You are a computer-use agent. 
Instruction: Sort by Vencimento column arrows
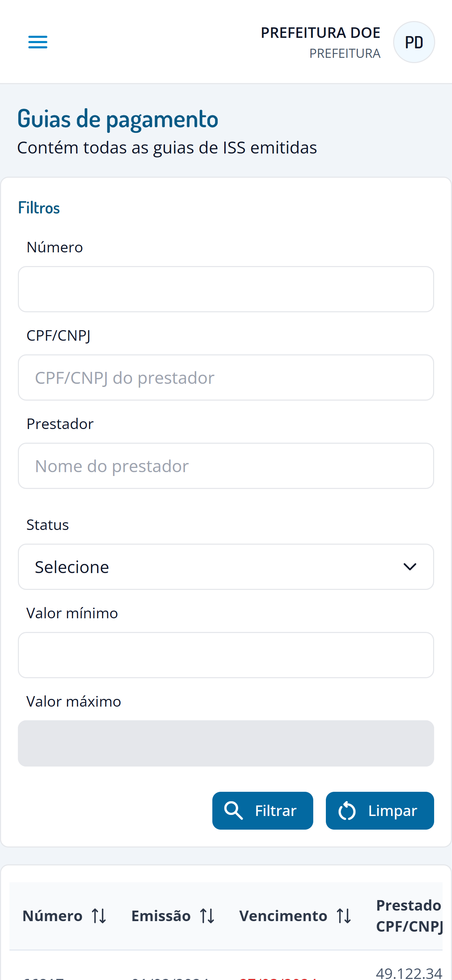(344, 916)
